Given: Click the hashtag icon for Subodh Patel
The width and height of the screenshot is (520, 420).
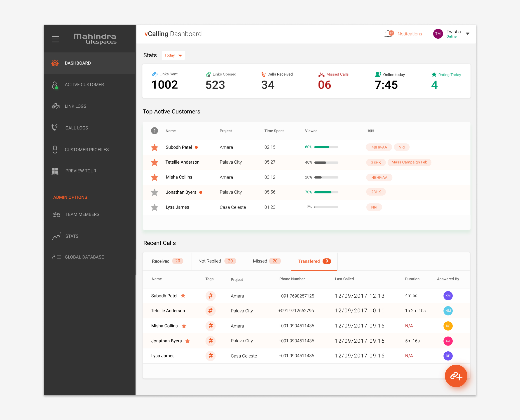Looking at the screenshot, I should [x=211, y=296].
